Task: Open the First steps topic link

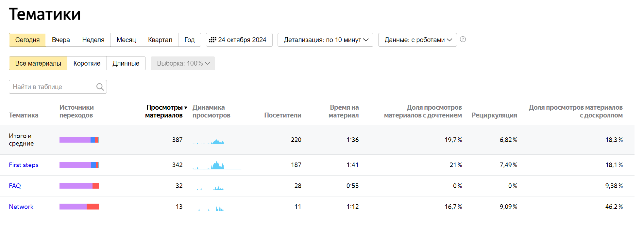Action: pos(24,165)
